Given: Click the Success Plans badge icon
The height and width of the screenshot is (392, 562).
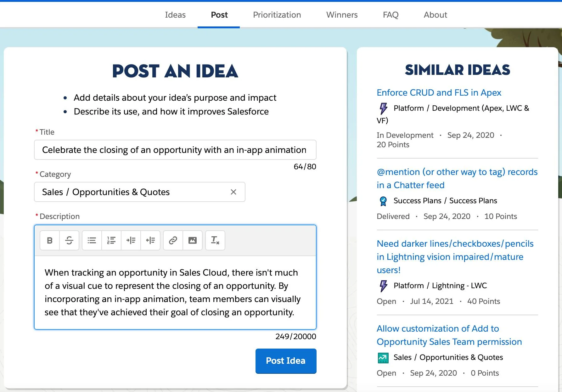Looking at the screenshot, I should [383, 200].
